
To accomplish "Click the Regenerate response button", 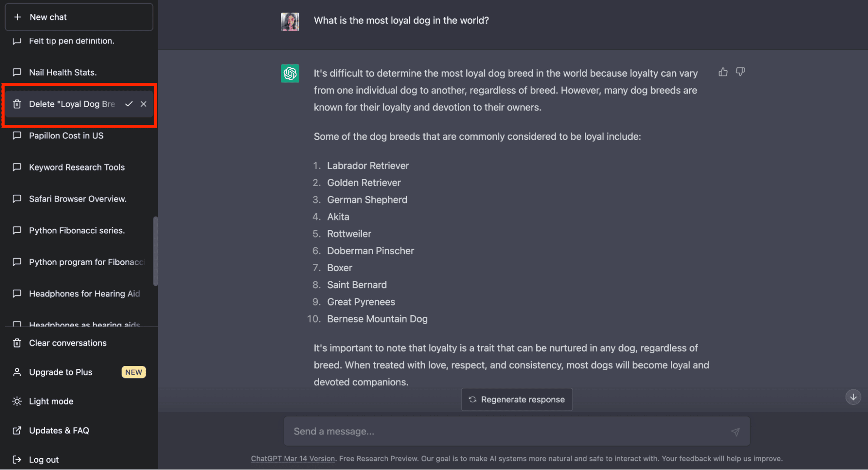I will coord(517,400).
